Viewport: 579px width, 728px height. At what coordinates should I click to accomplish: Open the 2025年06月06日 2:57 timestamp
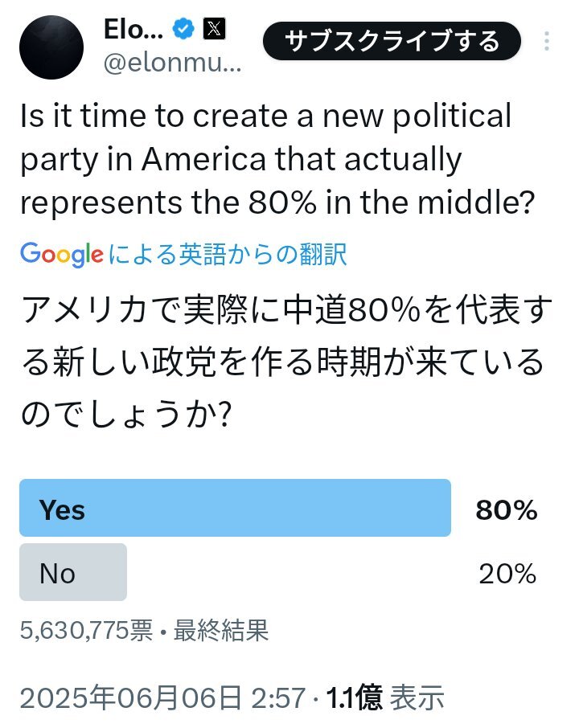coord(162,697)
